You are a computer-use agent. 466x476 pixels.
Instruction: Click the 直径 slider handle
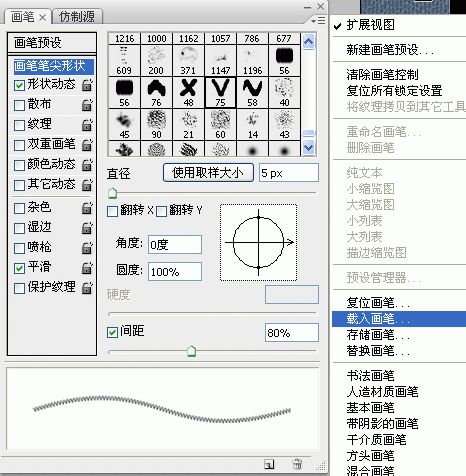pos(113,193)
